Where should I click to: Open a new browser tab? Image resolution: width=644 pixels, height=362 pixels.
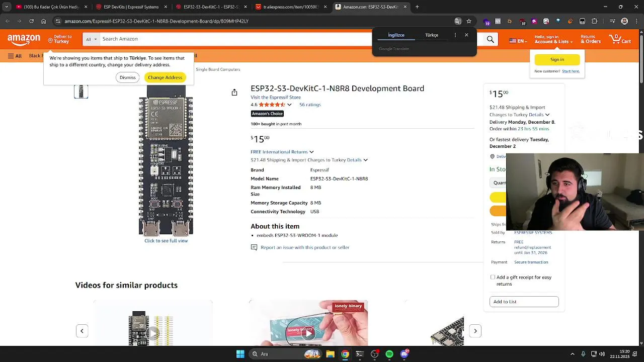[x=417, y=7]
